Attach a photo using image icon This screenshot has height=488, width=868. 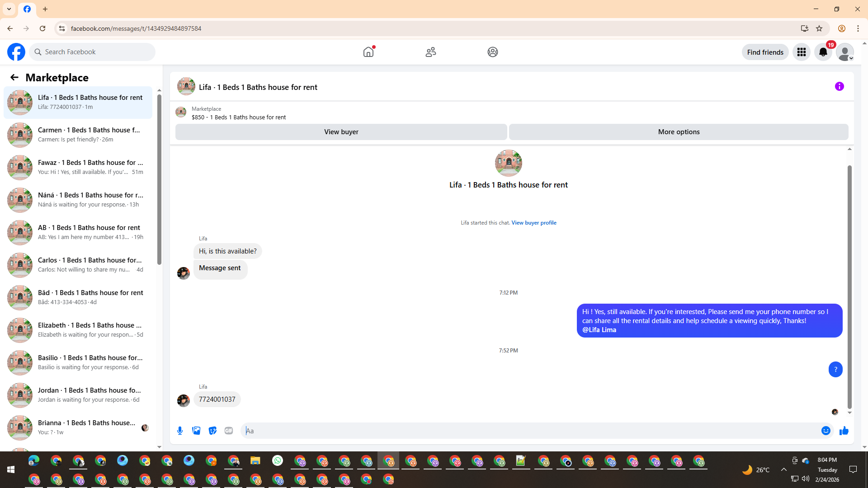(x=196, y=431)
